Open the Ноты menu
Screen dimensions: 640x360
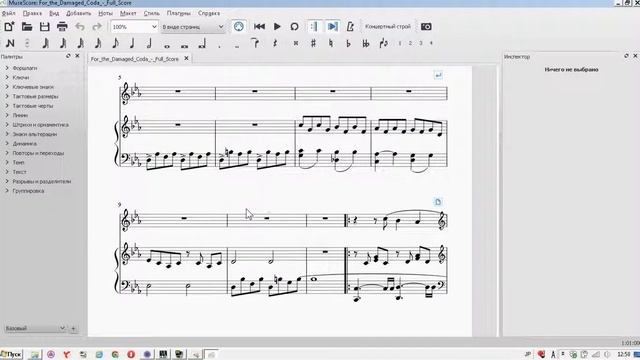[x=105, y=13]
